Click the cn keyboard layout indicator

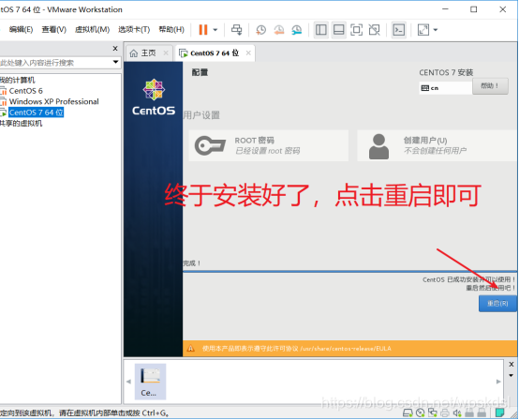coord(445,88)
